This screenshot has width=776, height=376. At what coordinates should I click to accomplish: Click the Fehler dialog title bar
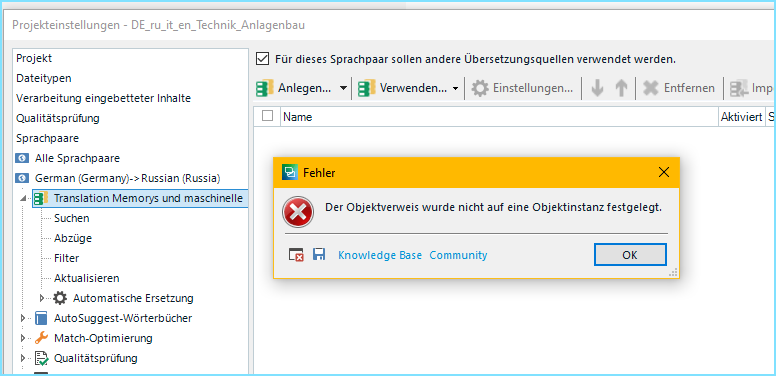(476, 172)
